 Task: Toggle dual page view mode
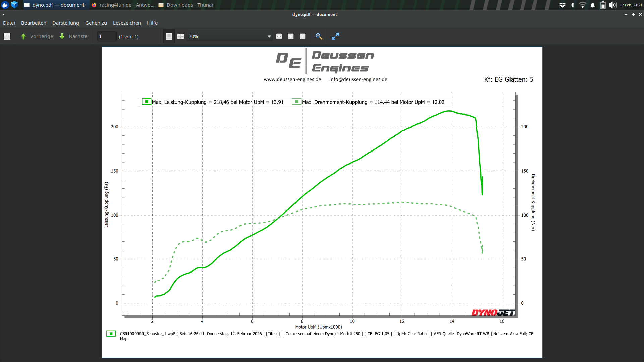[x=181, y=36]
